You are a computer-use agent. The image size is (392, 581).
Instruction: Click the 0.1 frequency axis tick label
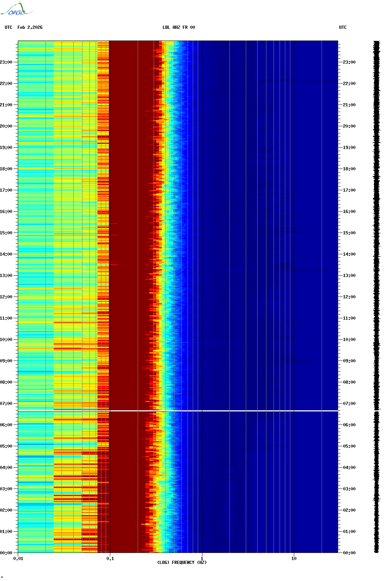pos(110,558)
